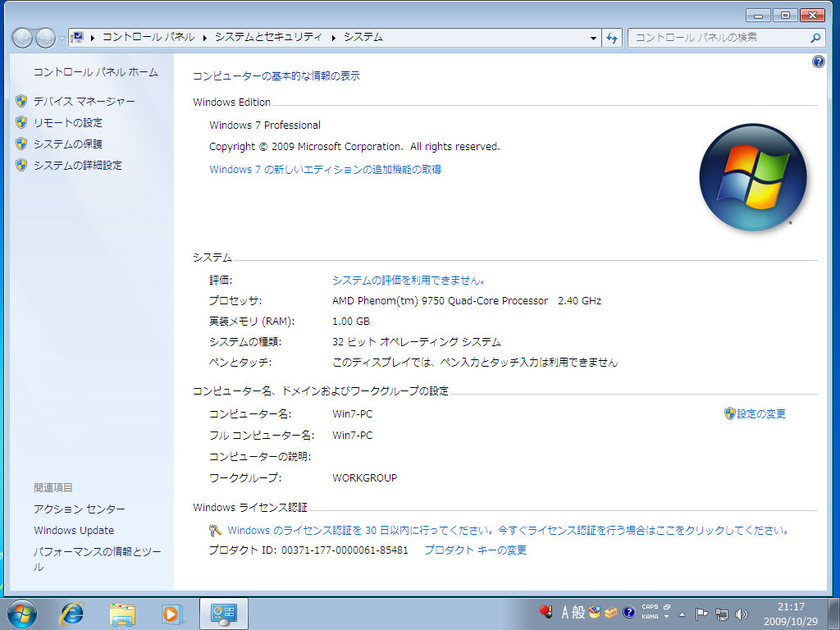
Task: Click the Show Desktop strip at the taskbar's end
Action: click(834, 614)
